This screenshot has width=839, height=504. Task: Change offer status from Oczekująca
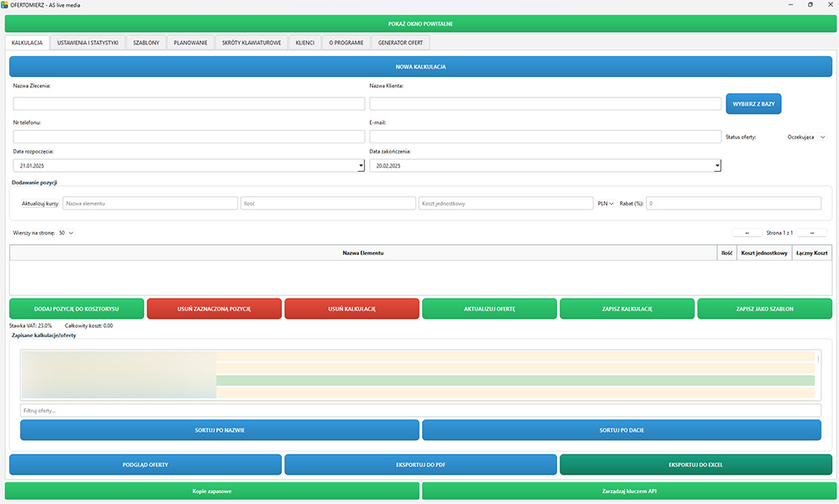[805, 137]
